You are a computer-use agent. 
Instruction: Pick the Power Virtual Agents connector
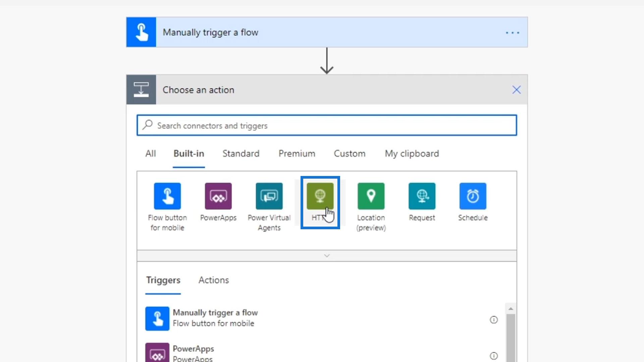point(269,196)
